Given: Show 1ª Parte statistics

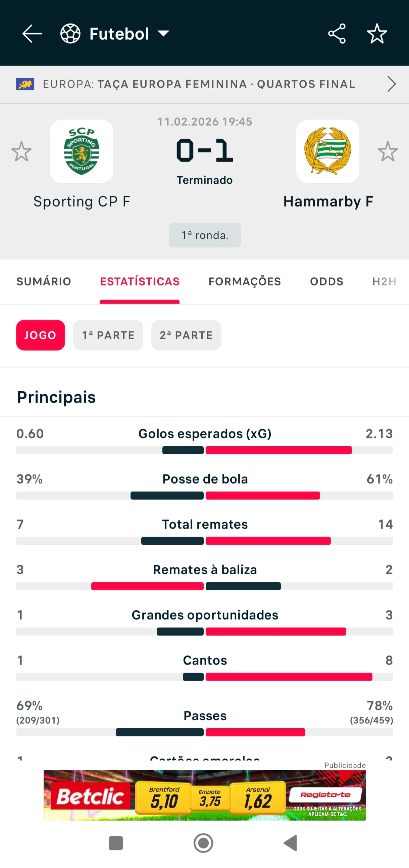Looking at the screenshot, I should (108, 335).
